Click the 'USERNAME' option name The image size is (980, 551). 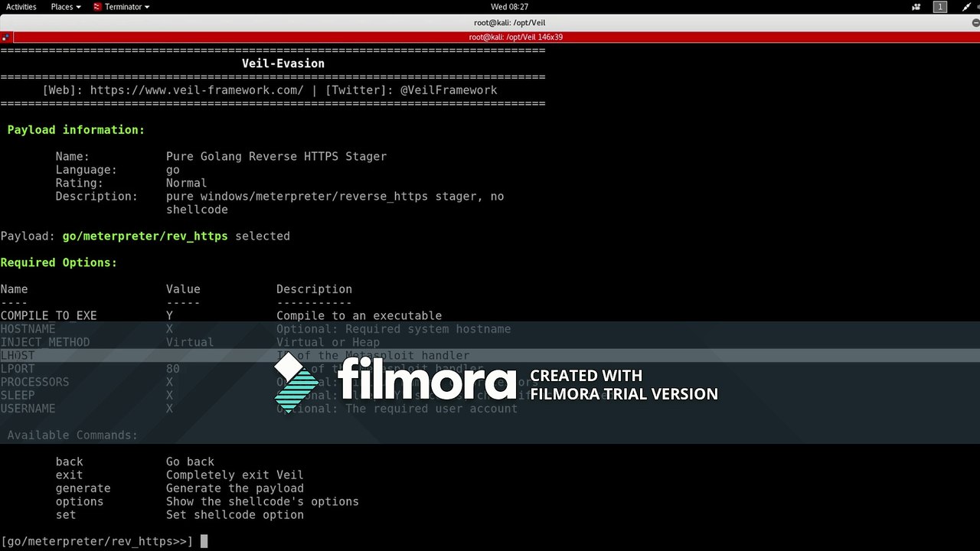[x=28, y=409]
